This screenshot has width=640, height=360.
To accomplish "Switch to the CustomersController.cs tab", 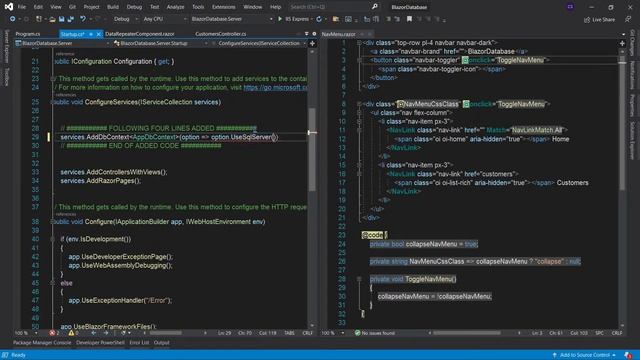I will [221, 34].
